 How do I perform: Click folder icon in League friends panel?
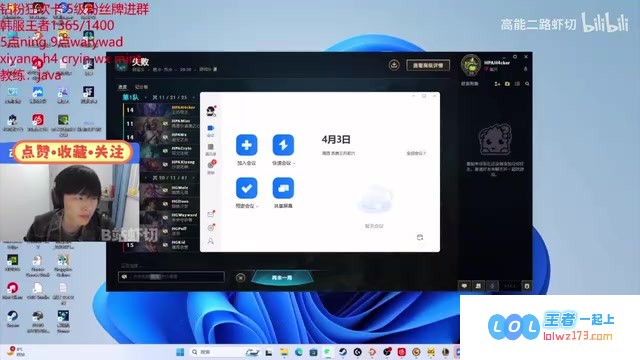pyautogui.click(x=507, y=84)
